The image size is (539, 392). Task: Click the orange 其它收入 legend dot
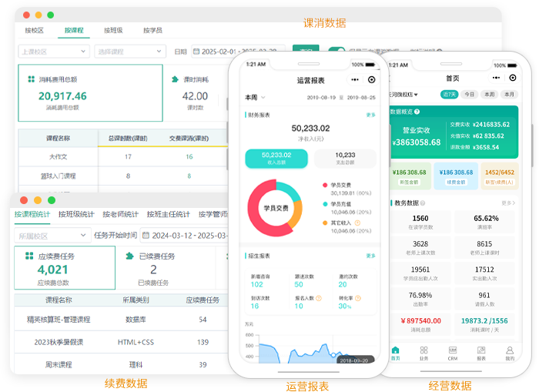[325, 223]
